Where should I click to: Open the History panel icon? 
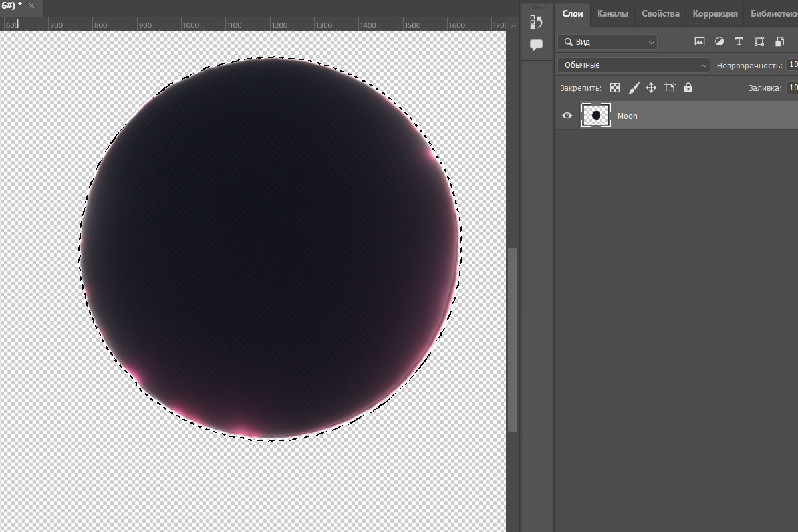pos(536,22)
